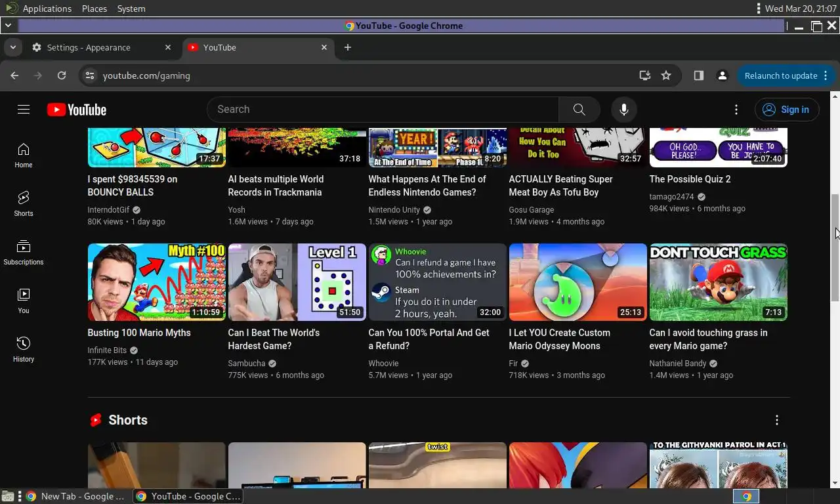
Task: Open The Possible Quiz 2 title
Action: point(690,179)
